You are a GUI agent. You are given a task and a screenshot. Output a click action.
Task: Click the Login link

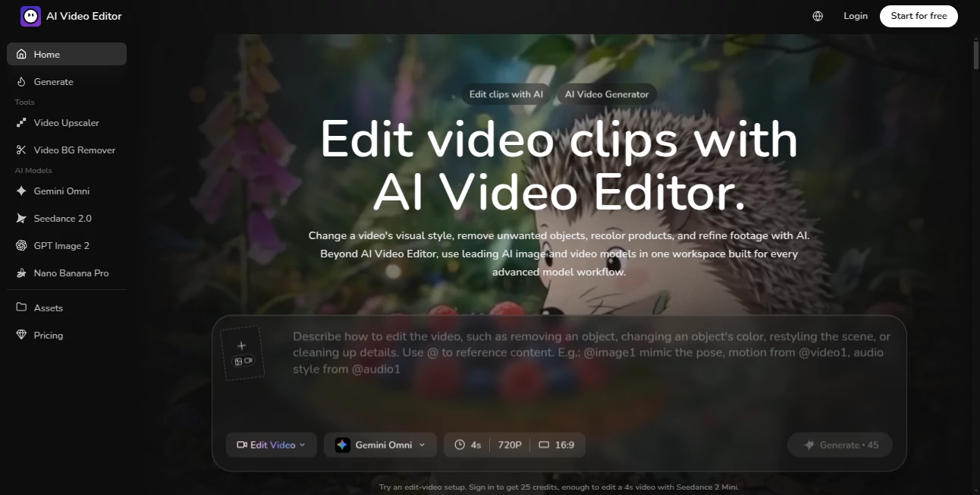(856, 16)
